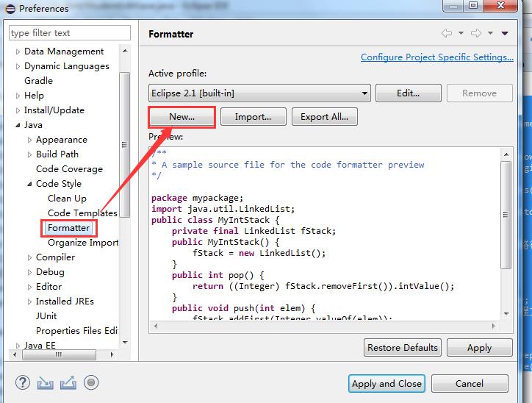Click the Apply and Close button

pos(387,383)
